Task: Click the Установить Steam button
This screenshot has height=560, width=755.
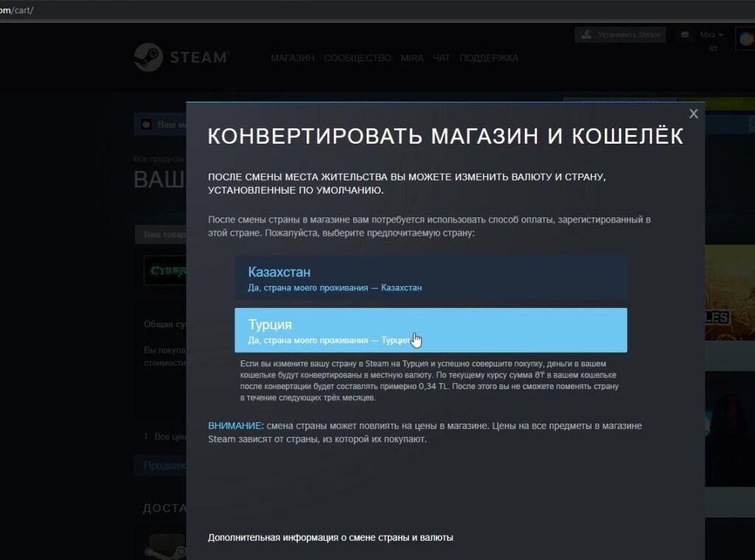Action: [620, 35]
